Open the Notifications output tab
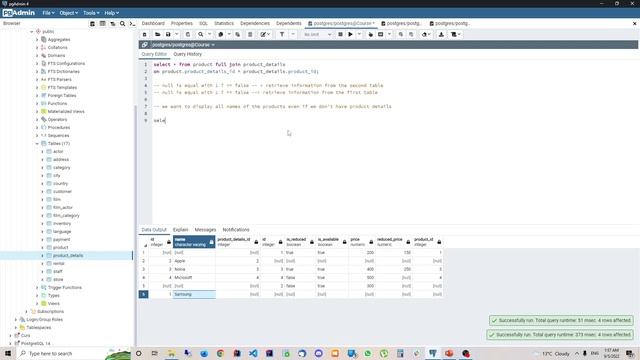Image resolution: width=640 pixels, height=360 pixels. (x=236, y=230)
